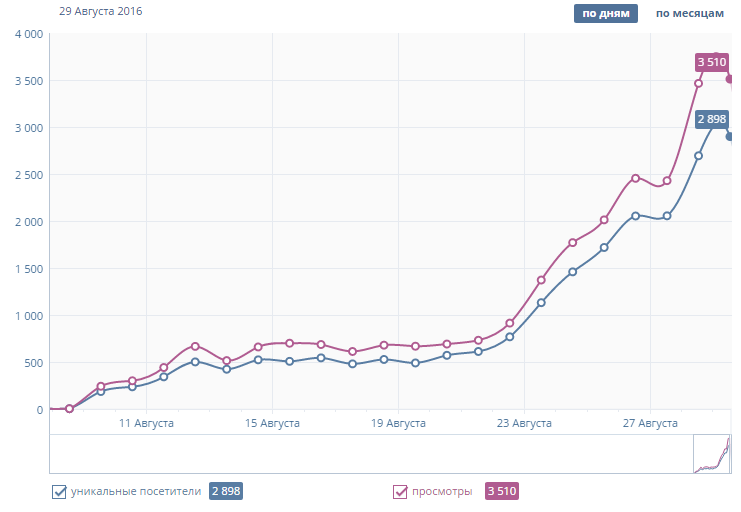
Task: Click the 'просмотры' legend text
Action: 444,491
